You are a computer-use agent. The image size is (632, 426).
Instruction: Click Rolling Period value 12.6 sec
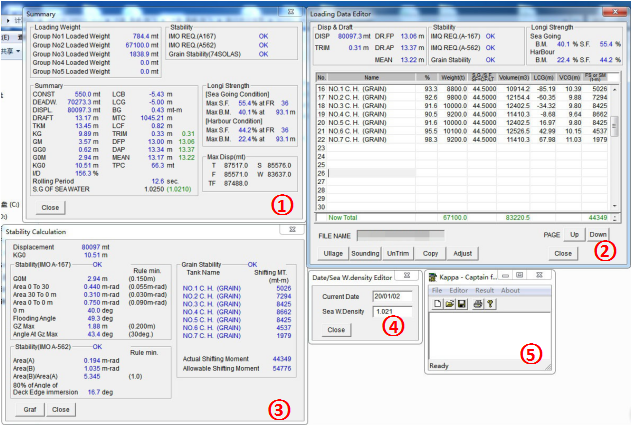point(165,181)
